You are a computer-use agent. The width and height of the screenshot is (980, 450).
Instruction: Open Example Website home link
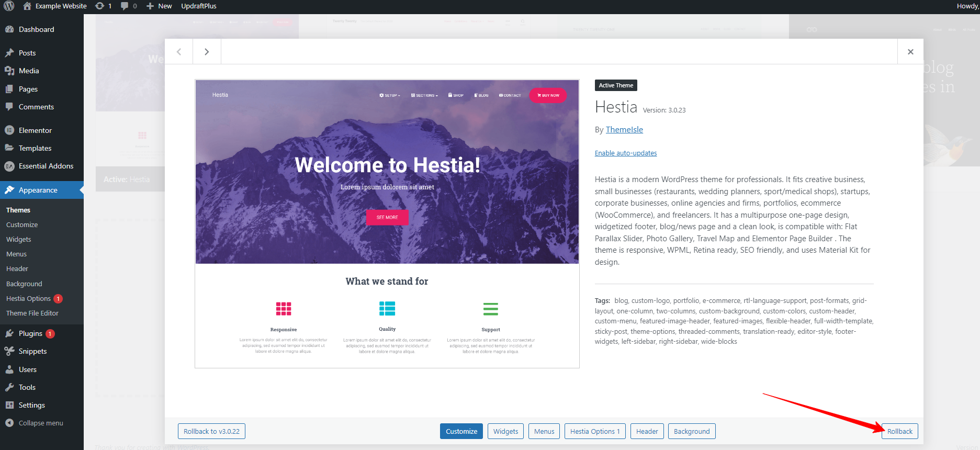click(55, 6)
